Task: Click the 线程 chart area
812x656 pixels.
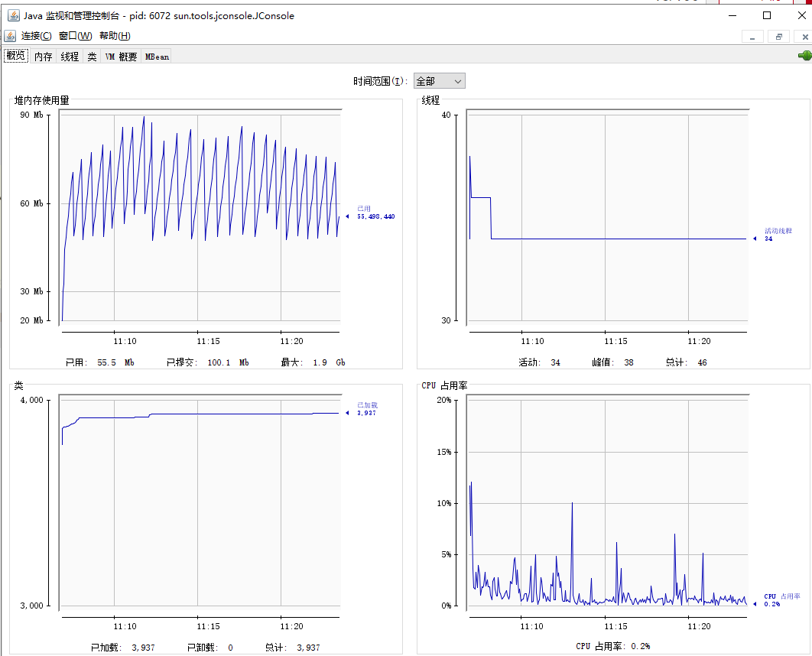Action: tap(608, 216)
